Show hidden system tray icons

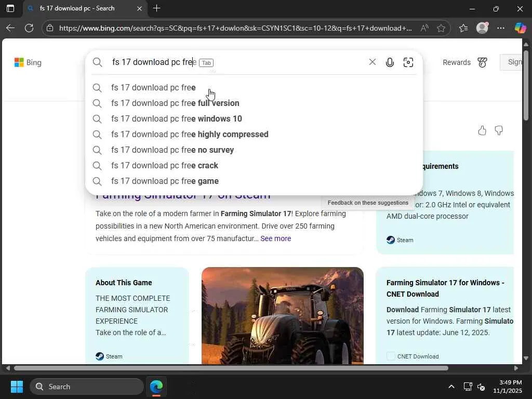451,387
